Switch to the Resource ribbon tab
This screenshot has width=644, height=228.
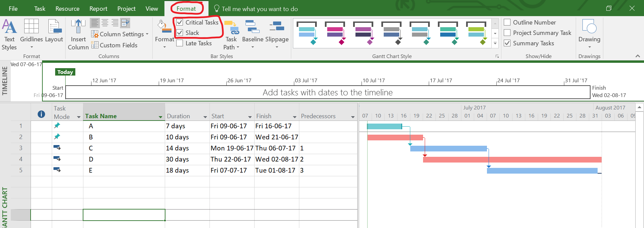coord(67,9)
